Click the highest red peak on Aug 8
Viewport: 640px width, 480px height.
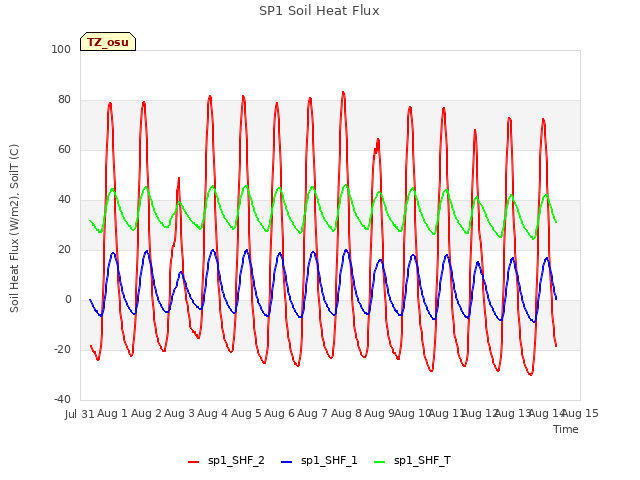343,93
